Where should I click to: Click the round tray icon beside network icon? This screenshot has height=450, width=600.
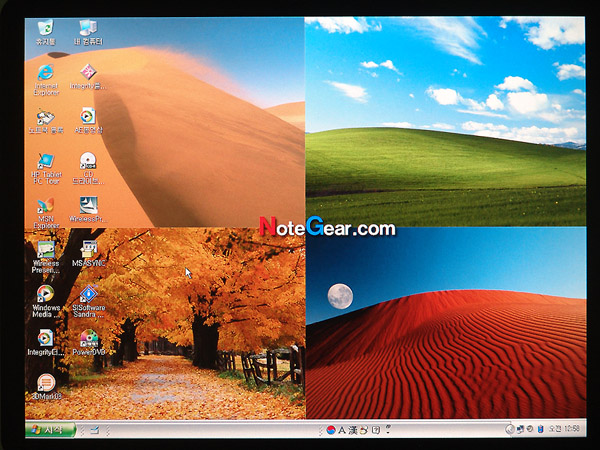530,429
